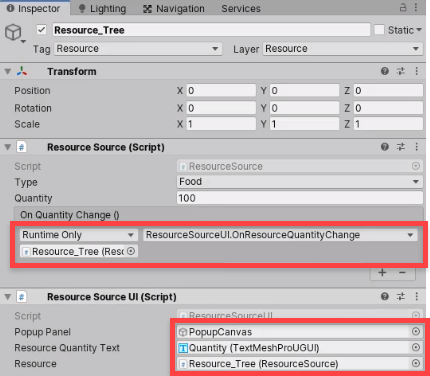Open the Navigation tab
430x376 pixels.
[x=174, y=9]
